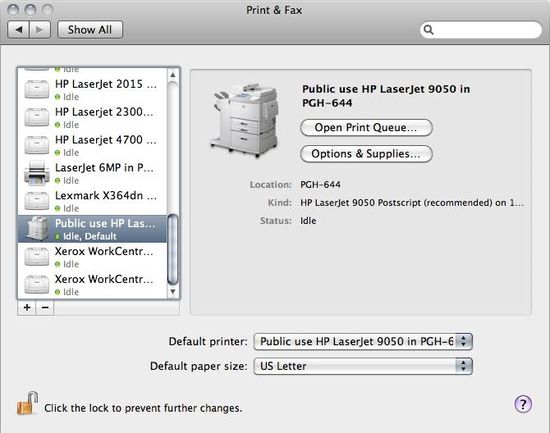
Task: Click scroll down arrow of printer list
Action: (x=173, y=292)
